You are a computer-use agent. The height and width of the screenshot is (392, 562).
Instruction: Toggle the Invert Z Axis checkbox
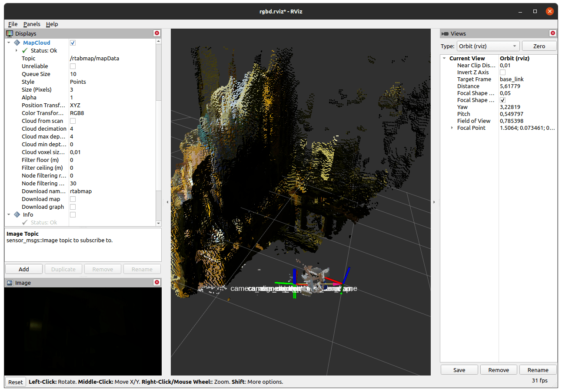pos(503,72)
